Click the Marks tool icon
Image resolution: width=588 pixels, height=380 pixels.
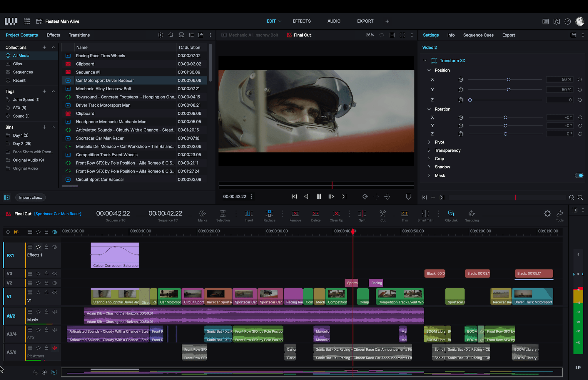pyautogui.click(x=202, y=213)
